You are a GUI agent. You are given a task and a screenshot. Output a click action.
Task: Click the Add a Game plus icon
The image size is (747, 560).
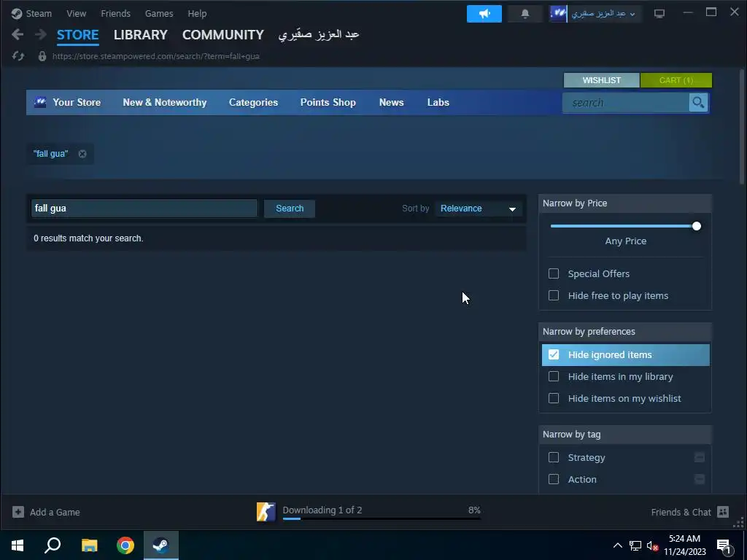(x=18, y=512)
